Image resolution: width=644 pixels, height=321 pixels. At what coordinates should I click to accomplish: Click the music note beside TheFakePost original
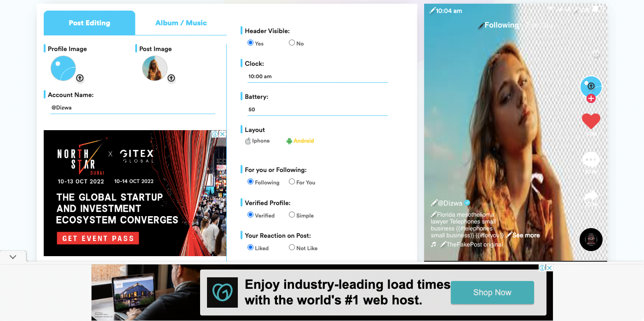click(x=433, y=244)
